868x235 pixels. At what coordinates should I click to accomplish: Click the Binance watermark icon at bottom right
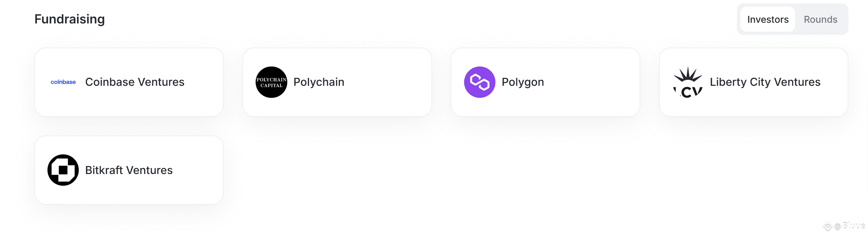tap(827, 226)
